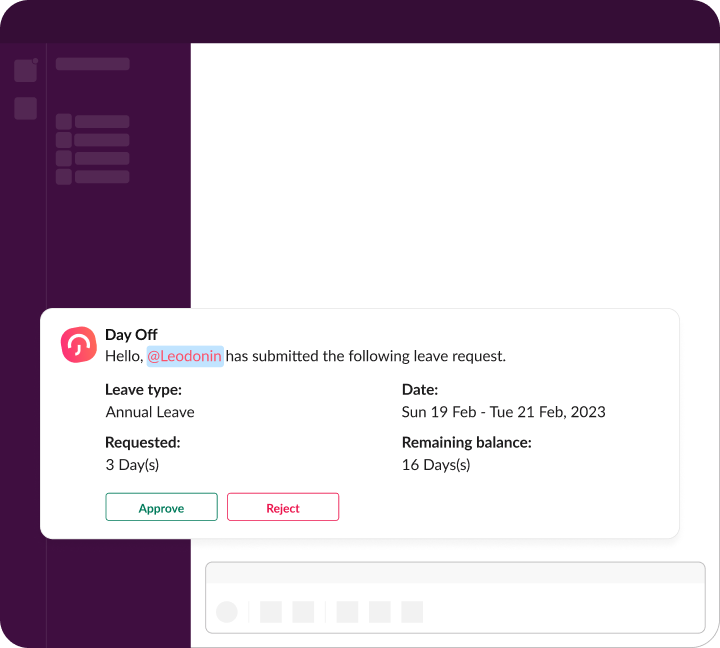
Task: Select the date 'Sun 19 Feb - Tue 21 Feb, 2023'
Action: coord(503,412)
